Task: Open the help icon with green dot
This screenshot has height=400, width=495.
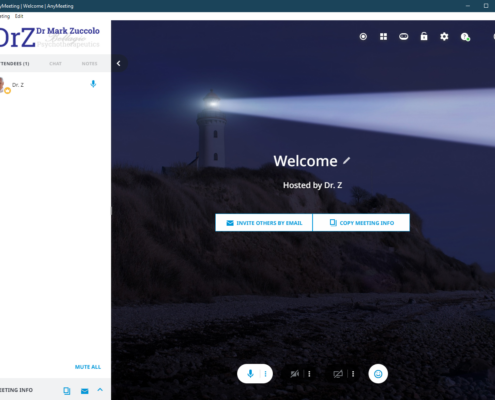Action: pyautogui.click(x=465, y=37)
